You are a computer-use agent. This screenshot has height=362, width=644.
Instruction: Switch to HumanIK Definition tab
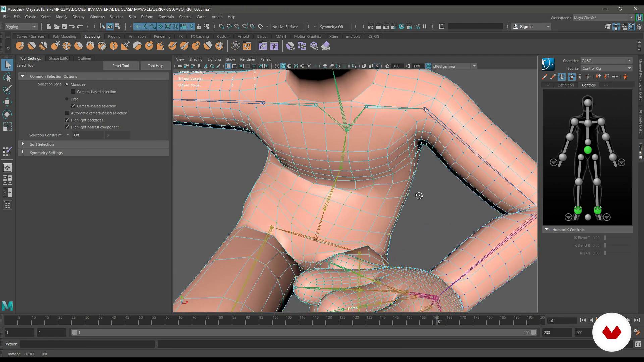[566, 85]
